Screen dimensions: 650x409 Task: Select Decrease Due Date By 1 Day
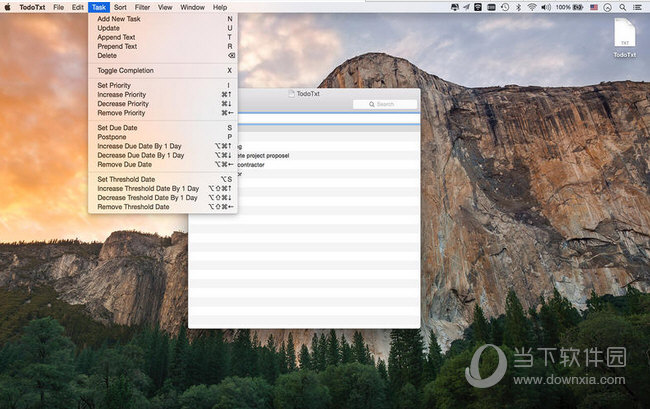pos(163,155)
